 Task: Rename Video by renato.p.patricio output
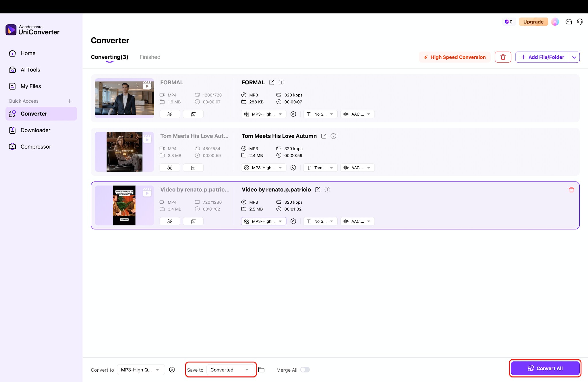[x=318, y=190]
